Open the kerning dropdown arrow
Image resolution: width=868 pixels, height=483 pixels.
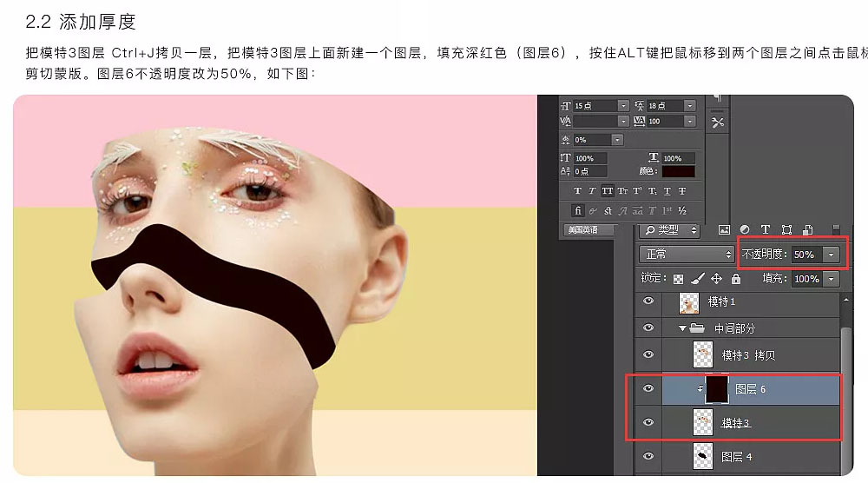[623, 122]
